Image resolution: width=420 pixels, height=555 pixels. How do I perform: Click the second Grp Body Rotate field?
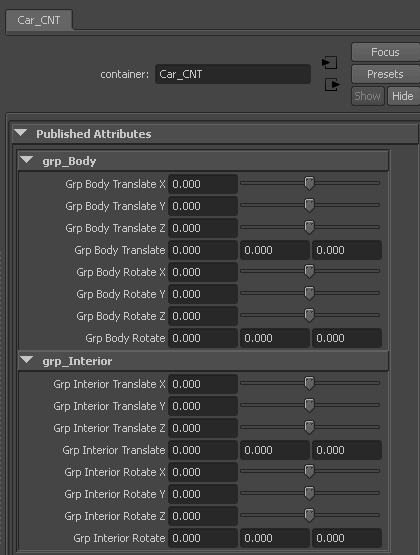coord(275,338)
